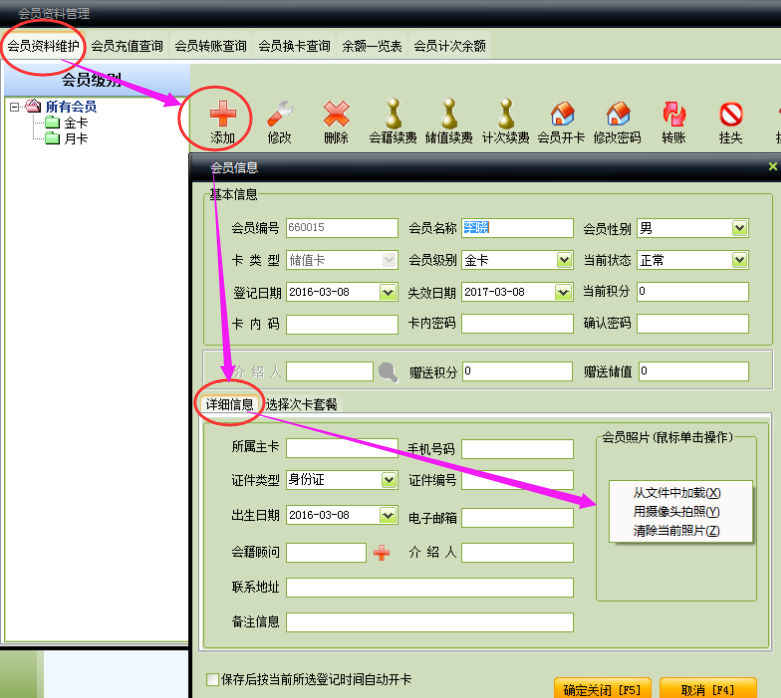Switch to 余额一览表 tab
781x698 pixels.
pos(372,46)
